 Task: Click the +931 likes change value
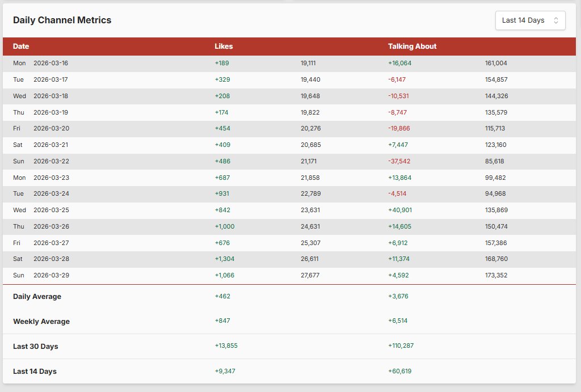tap(222, 193)
